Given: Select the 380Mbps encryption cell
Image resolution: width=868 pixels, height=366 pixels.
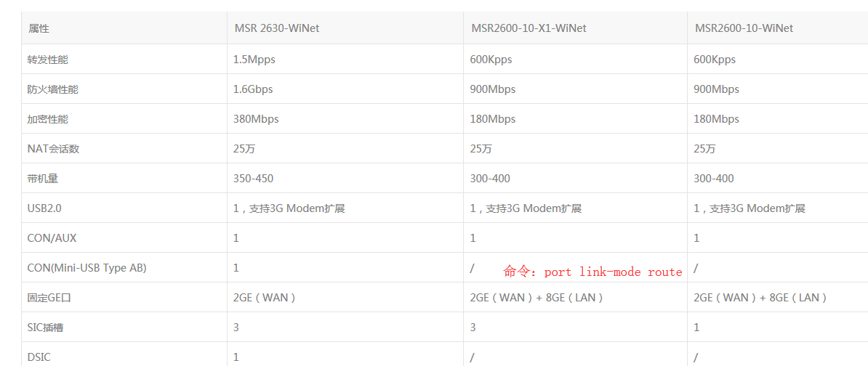Looking at the screenshot, I should coord(256,119).
